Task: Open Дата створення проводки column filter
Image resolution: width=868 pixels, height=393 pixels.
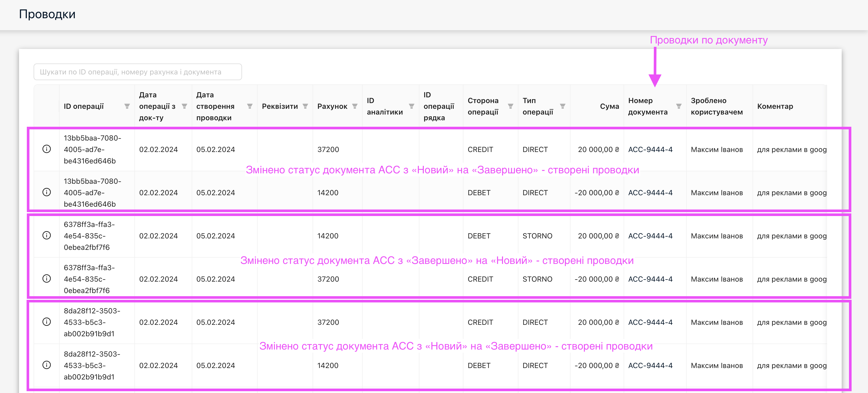Action: pos(250,106)
